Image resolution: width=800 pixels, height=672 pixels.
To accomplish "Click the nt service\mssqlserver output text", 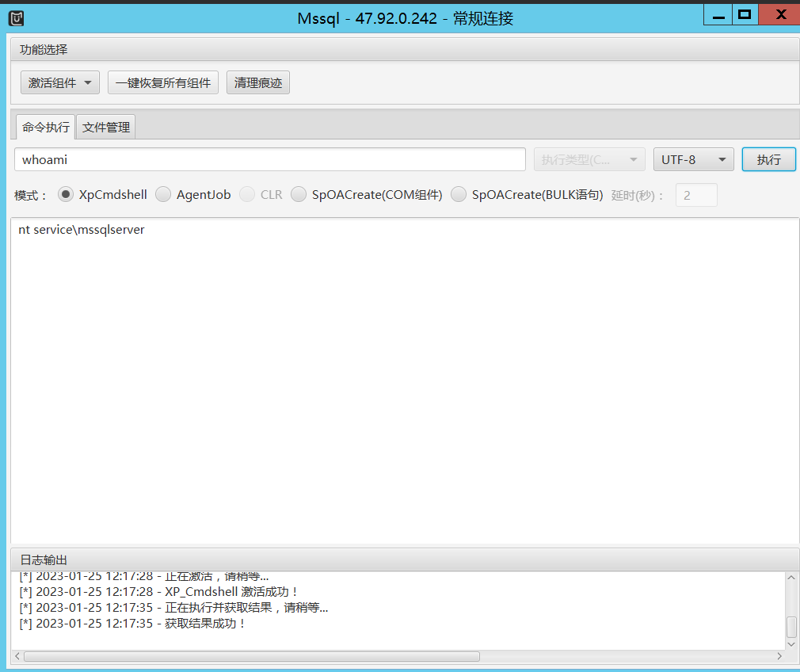I will pyautogui.click(x=82, y=230).
